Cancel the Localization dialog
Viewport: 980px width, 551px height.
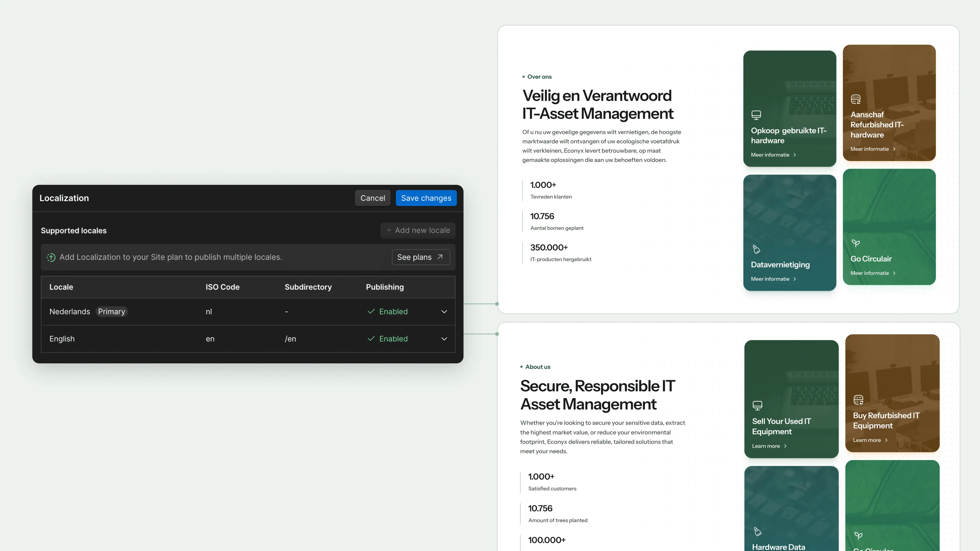click(x=372, y=198)
